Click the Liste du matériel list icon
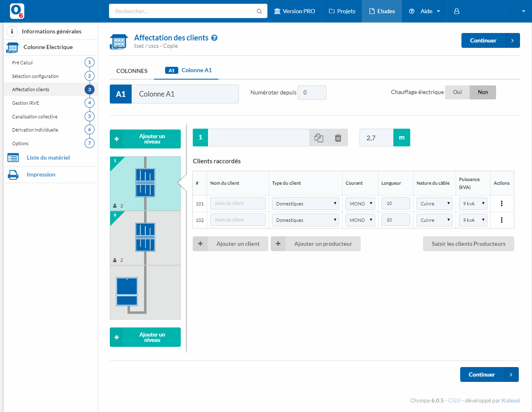Screen dimensions: 532x412 13,158
